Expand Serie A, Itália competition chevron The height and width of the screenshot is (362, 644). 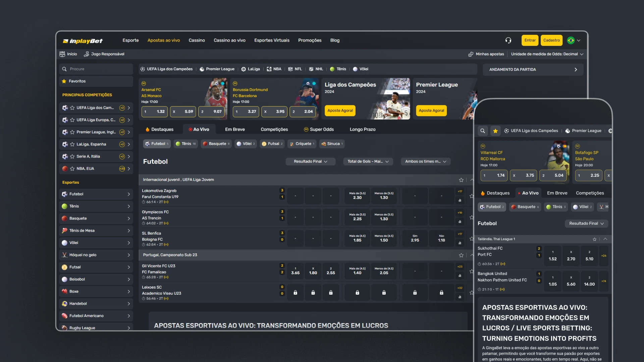pyautogui.click(x=129, y=157)
